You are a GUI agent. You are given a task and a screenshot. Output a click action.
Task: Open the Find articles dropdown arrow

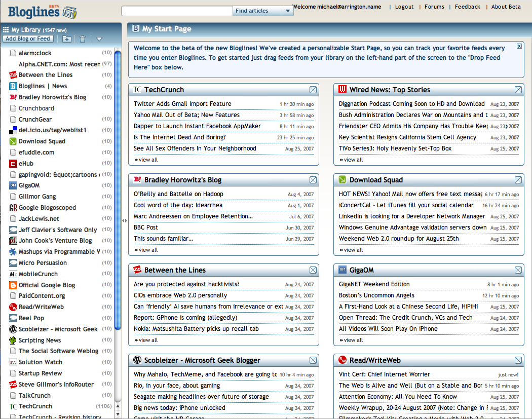point(288,11)
